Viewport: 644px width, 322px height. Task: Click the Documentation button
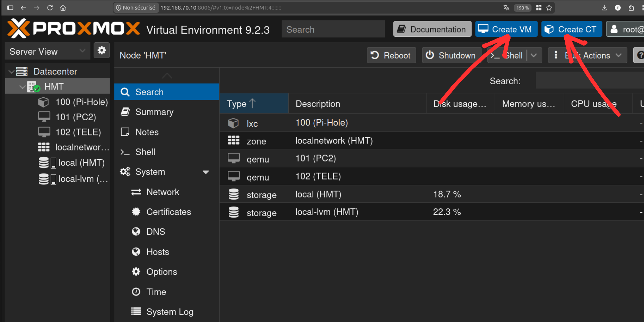point(432,29)
